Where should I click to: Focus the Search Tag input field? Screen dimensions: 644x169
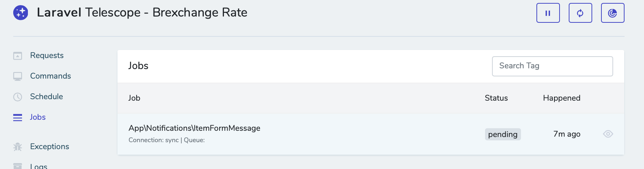tap(552, 66)
